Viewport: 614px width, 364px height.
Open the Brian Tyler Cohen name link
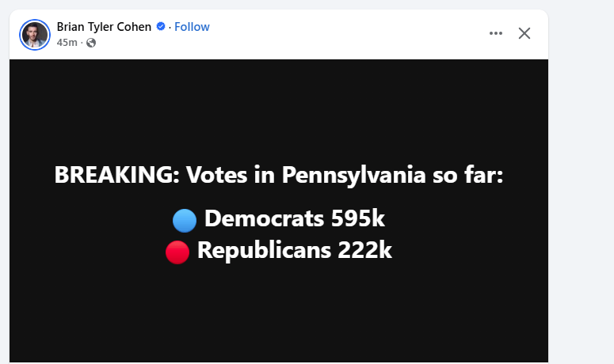click(104, 27)
